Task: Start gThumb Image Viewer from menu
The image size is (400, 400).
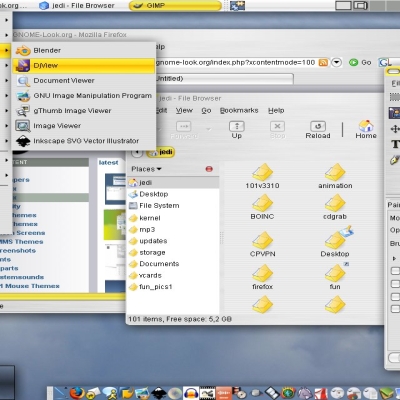Action: click(84, 111)
